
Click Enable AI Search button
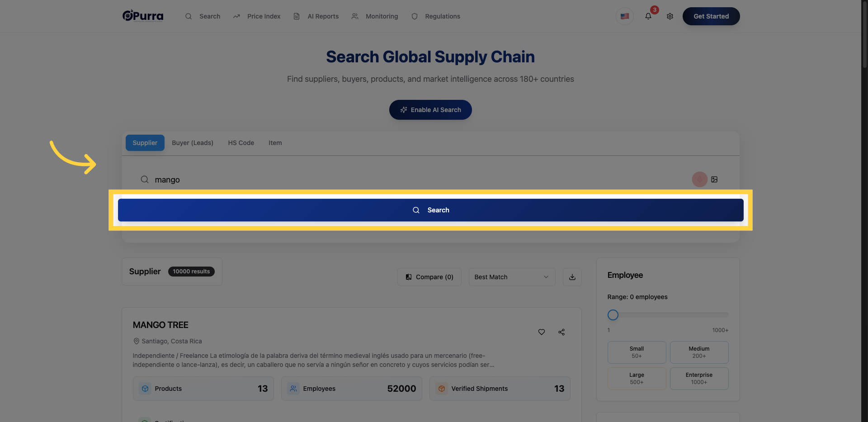pos(430,110)
